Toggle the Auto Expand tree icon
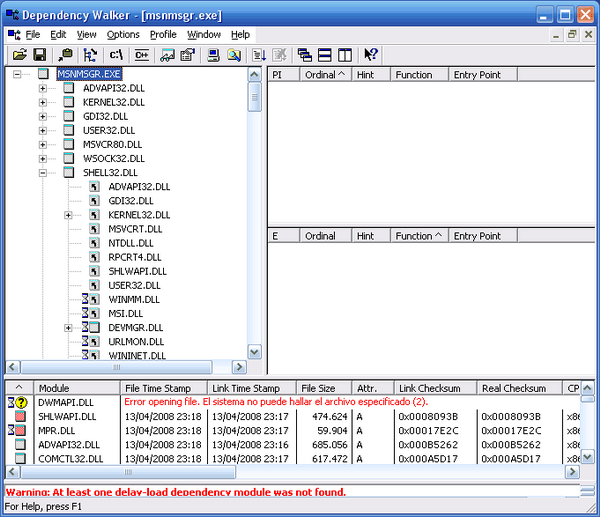The width and height of the screenshot is (600, 517). pos(90,55)
